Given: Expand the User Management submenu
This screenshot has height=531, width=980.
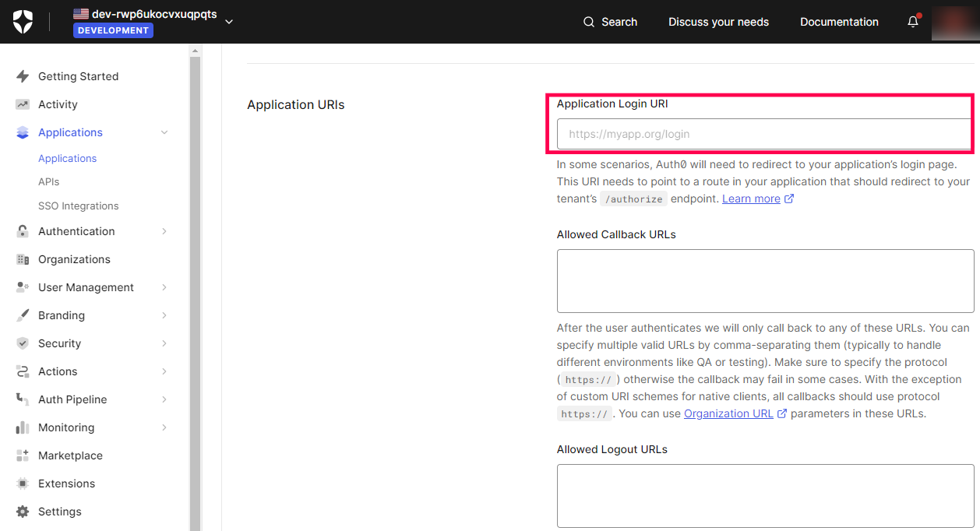Looking at the screenshot, I should pyautogui.click(x=164, y=287).
